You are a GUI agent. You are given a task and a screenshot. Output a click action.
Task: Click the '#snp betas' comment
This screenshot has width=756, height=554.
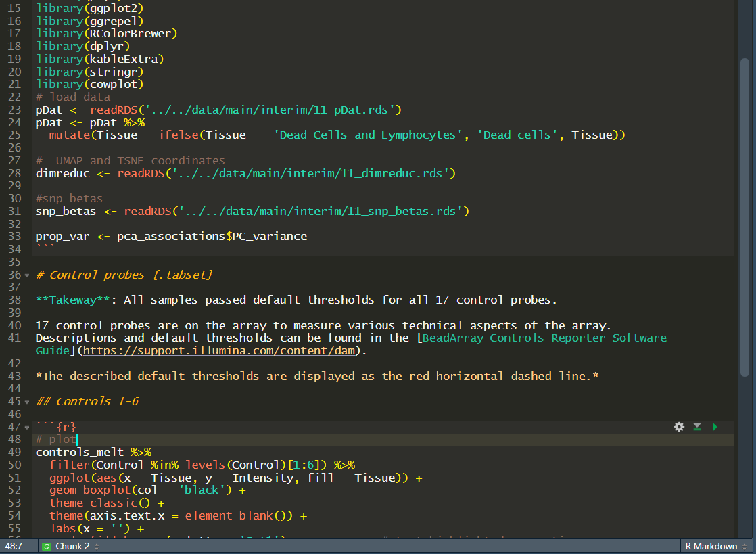click(x=69, y=199)
